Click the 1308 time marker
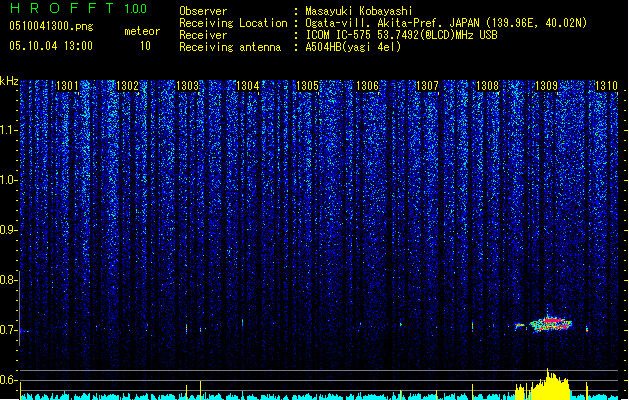629x400 pixels. [487, 85]
